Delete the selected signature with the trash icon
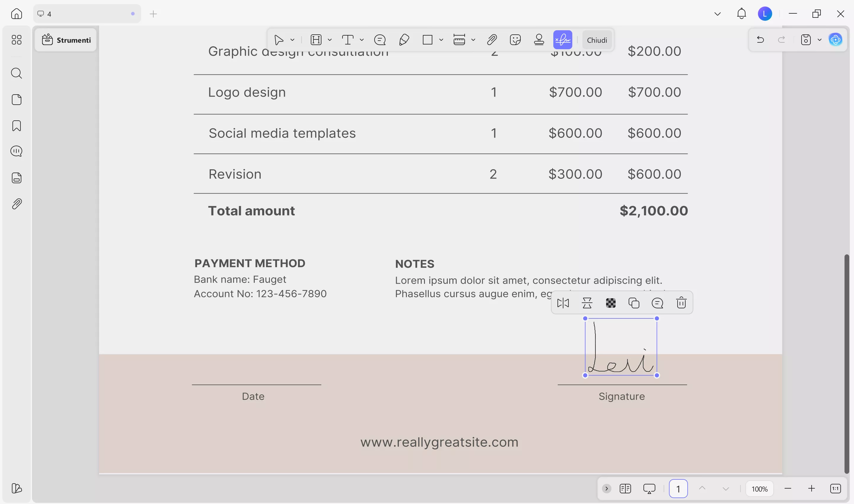Viewport: 854px width, 504px height. [681, 302]
